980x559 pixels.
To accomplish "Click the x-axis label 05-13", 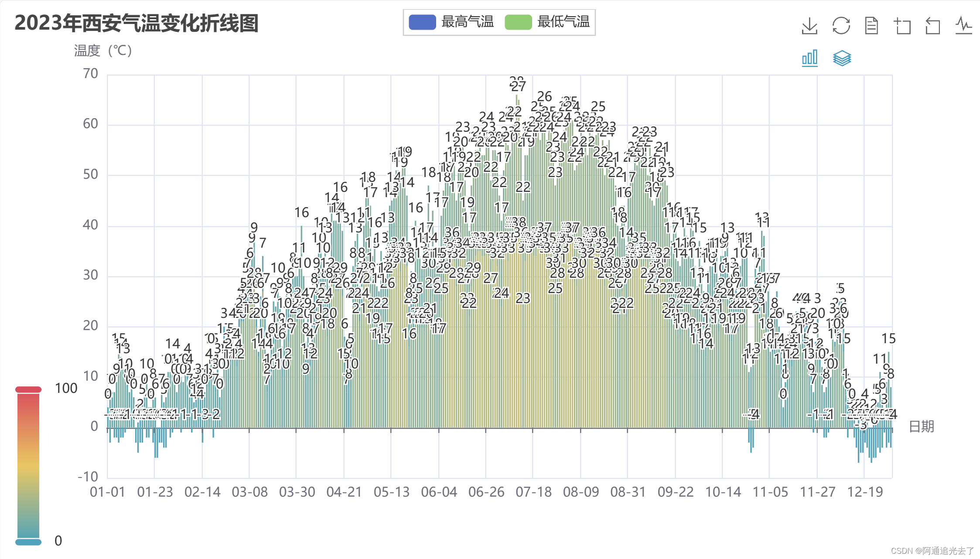I will [392, 492].
